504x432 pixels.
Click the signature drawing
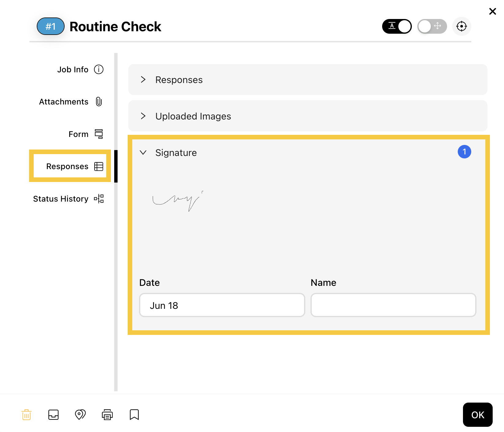pos(178,201)
